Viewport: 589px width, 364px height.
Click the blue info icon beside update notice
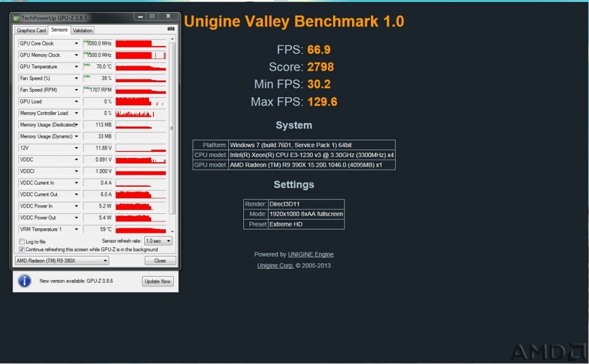pos(24,281)
